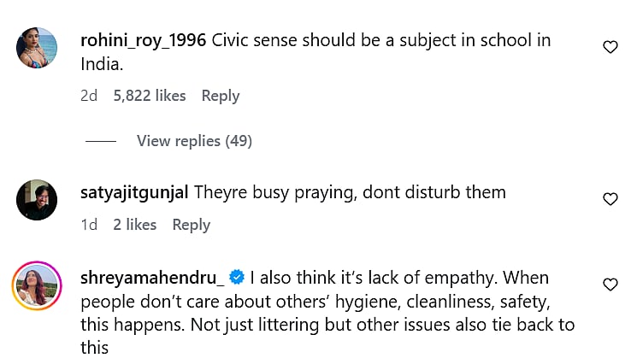This screenshot has height=364, width=631.
Task: Open rohini_roy_1996's profile picture
Action: [38, 47]
